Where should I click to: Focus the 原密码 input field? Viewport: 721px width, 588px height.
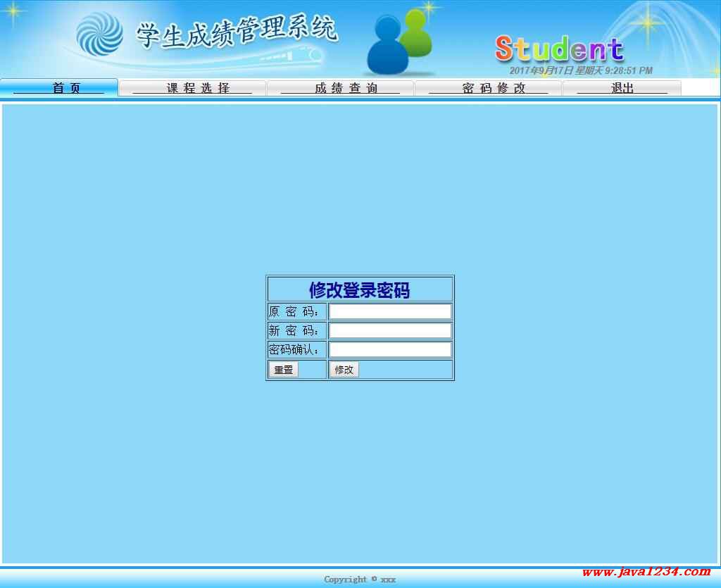[390, 312]
